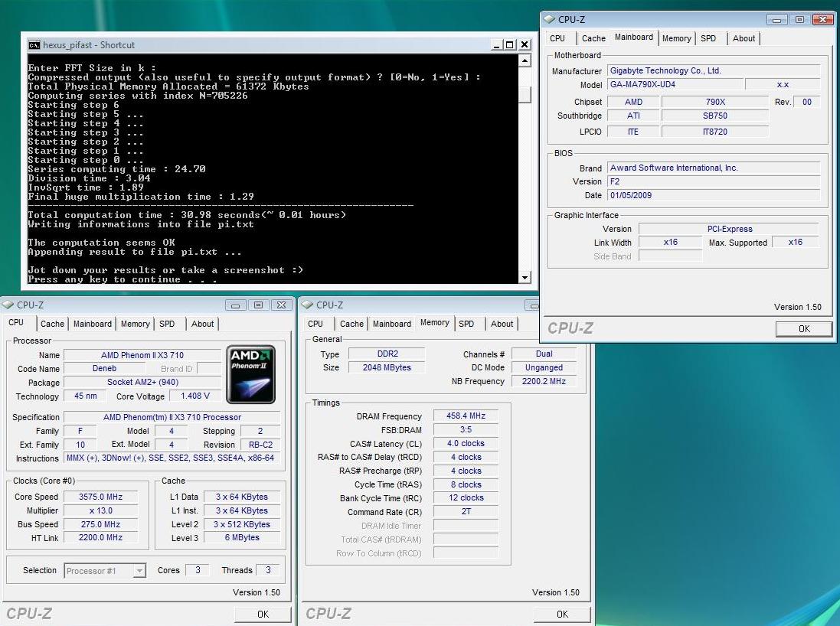Click the IT8720 LPCIO value

(715, 132)
